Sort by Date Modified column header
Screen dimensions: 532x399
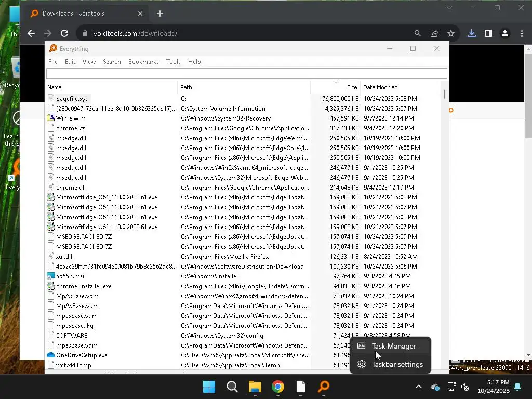(400, 87)
